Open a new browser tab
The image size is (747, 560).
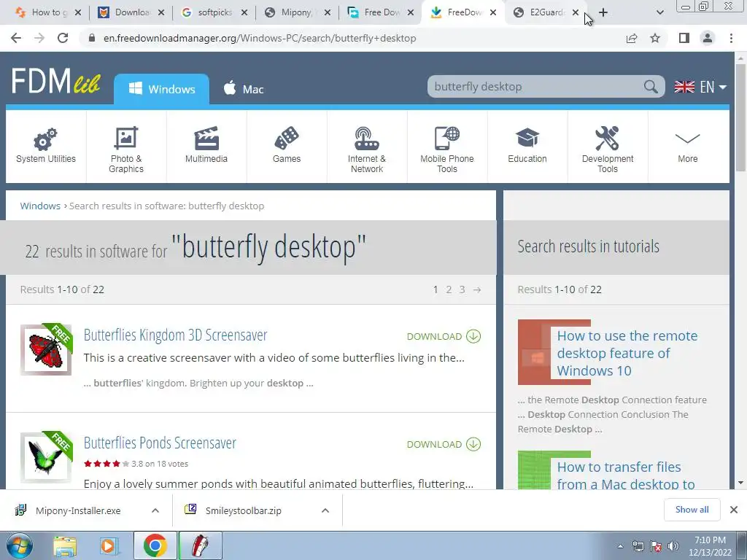click(x=603, y=12)
